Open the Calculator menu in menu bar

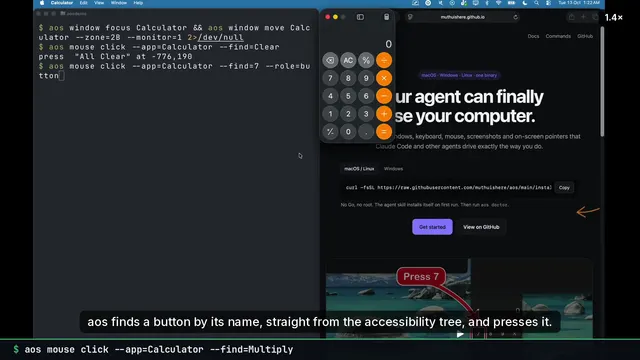pos(62,3)
